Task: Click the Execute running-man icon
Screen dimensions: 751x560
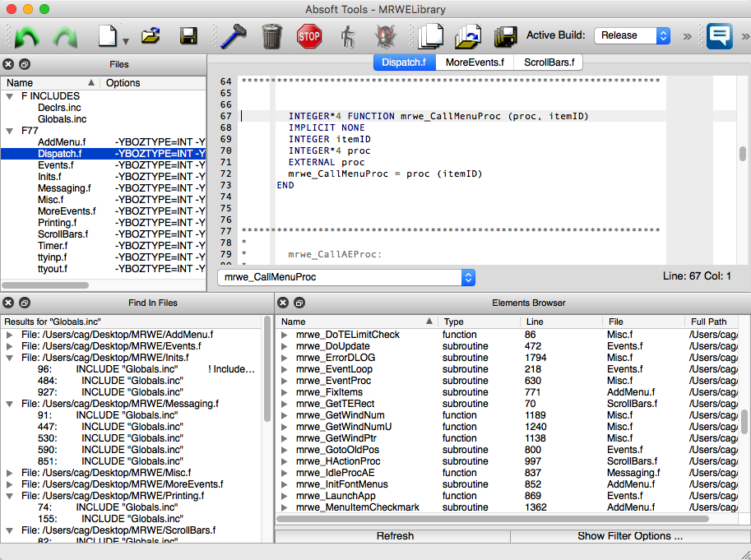Action: click(347, 35)
